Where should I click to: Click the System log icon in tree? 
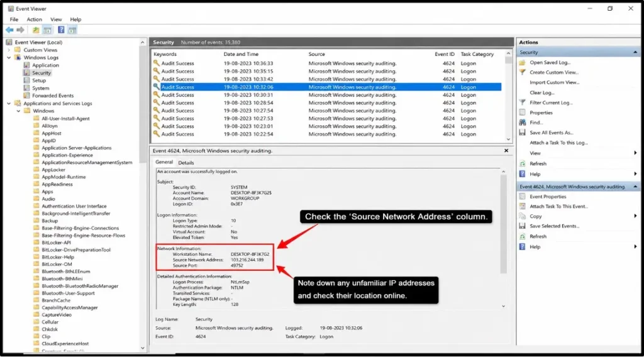pos(26,88)
